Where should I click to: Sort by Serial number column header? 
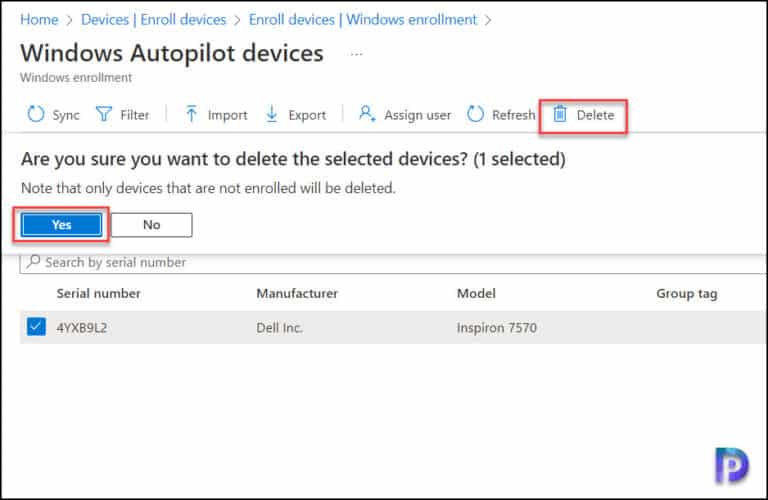click(98, 293)
